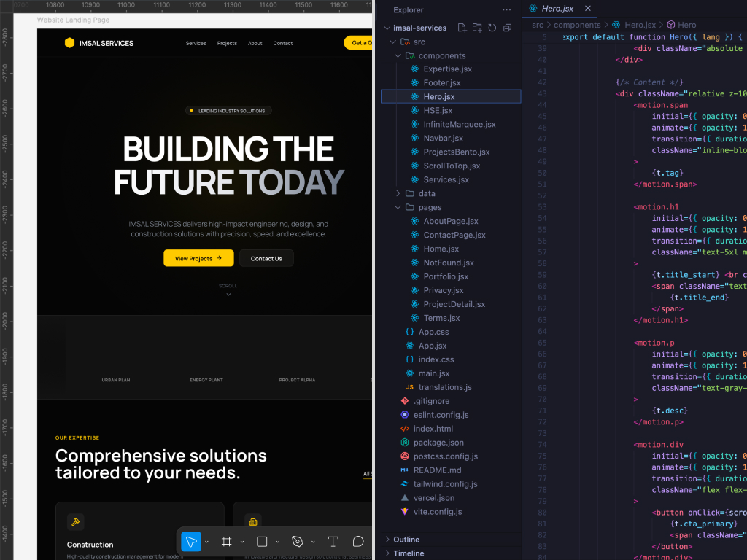Expand the Outline section
Viewport: 747px width, 560px height.
point(406,540)
